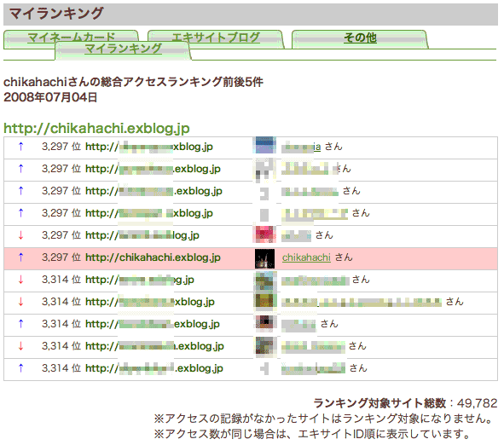Open the chikahachi username link

click(x=306, y=257)
